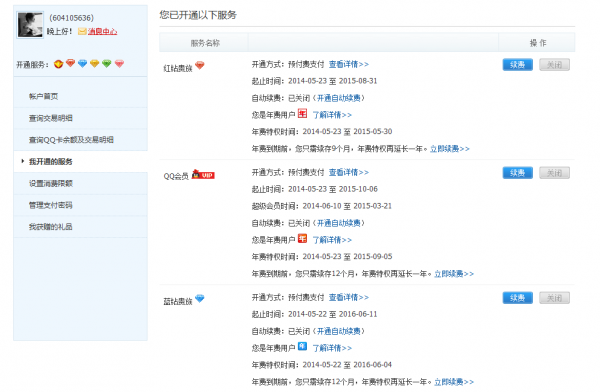This screenshot has width=600, height=392.
Task: Click the QQ会员 service name
Action: tap(176, 176)
